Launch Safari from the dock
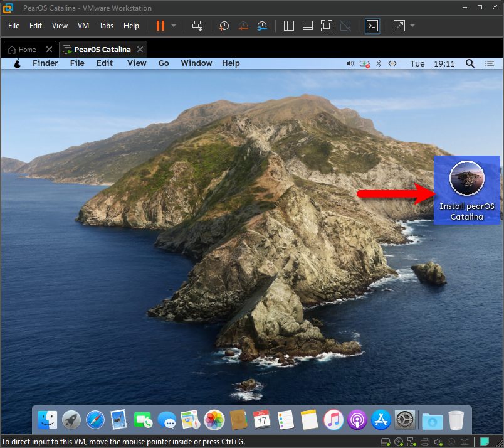This screenshot has height=448, width=504. click(x=95, y=420)
